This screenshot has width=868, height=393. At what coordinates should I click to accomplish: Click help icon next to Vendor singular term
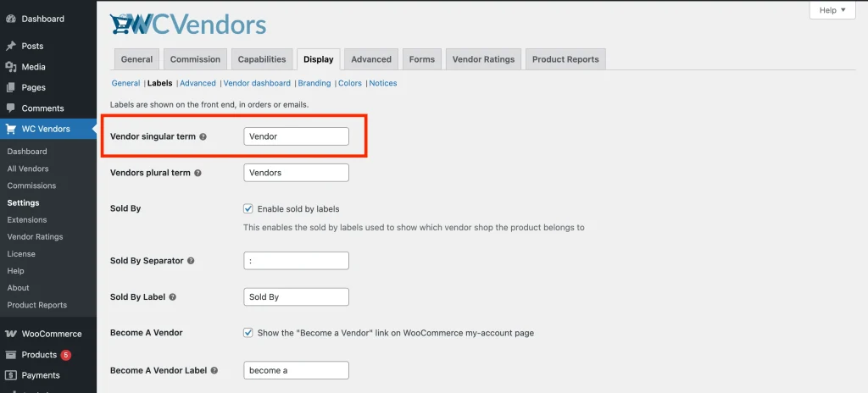coord(203,136)
